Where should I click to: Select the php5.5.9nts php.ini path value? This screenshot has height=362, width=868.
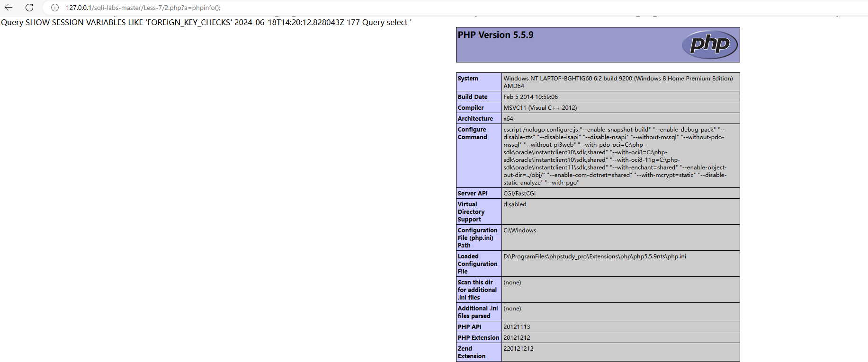click(595, 256)
